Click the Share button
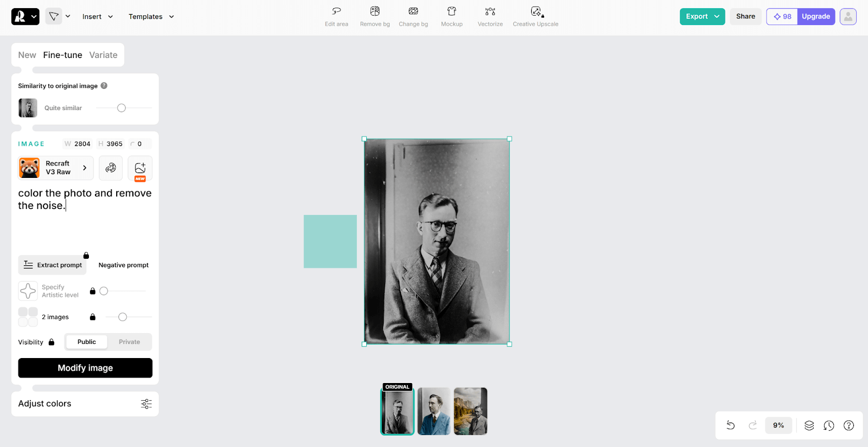Image resolution: width=868 pixels, height=447 pixels. tap(745, 16)
